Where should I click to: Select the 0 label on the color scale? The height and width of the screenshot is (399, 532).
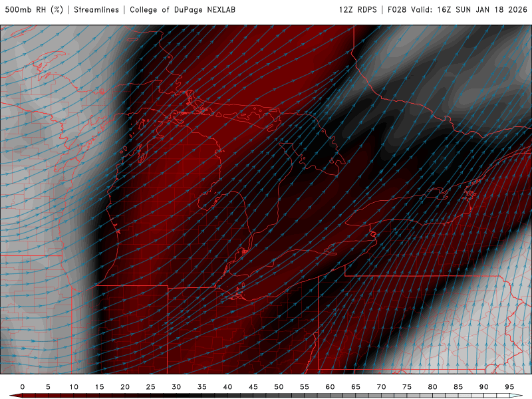pos(23,387)
